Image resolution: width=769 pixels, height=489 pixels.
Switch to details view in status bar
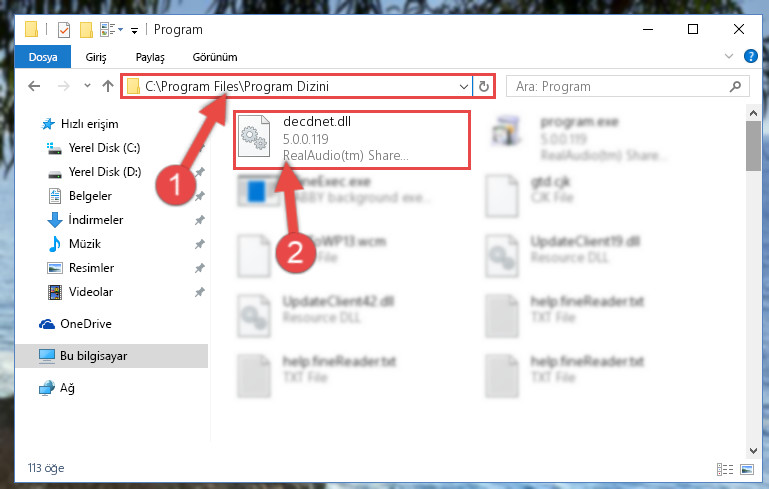click(x=725, y=469)
